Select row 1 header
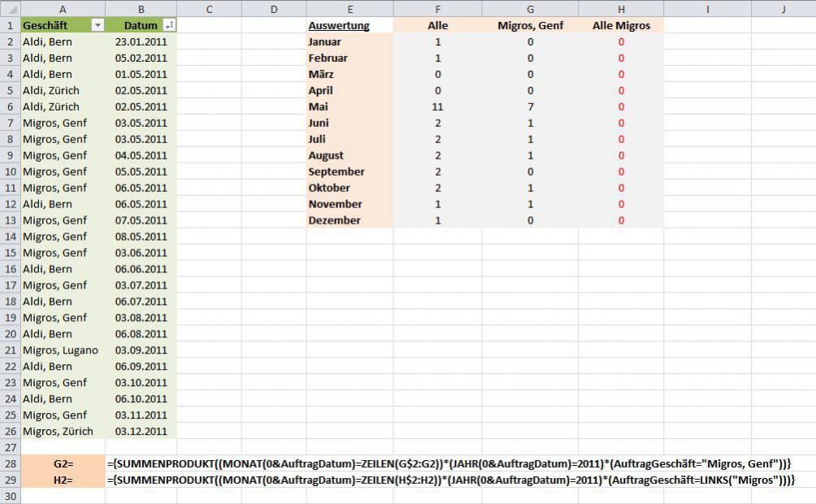The image size is (816, 504). (x=11, y=25)
